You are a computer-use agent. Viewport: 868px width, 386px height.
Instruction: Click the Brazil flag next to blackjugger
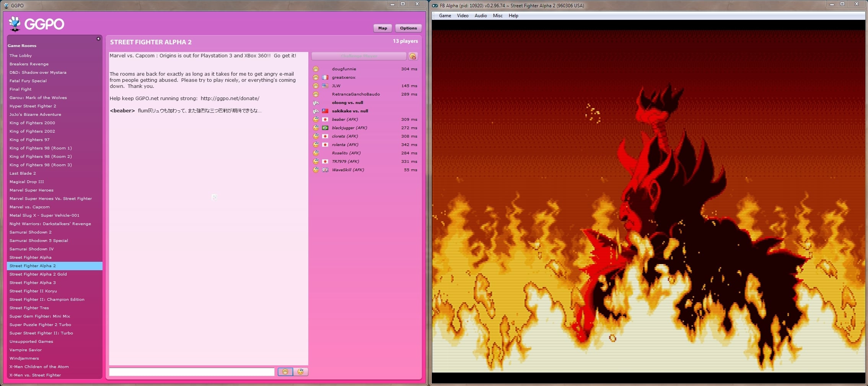[325, 128]
